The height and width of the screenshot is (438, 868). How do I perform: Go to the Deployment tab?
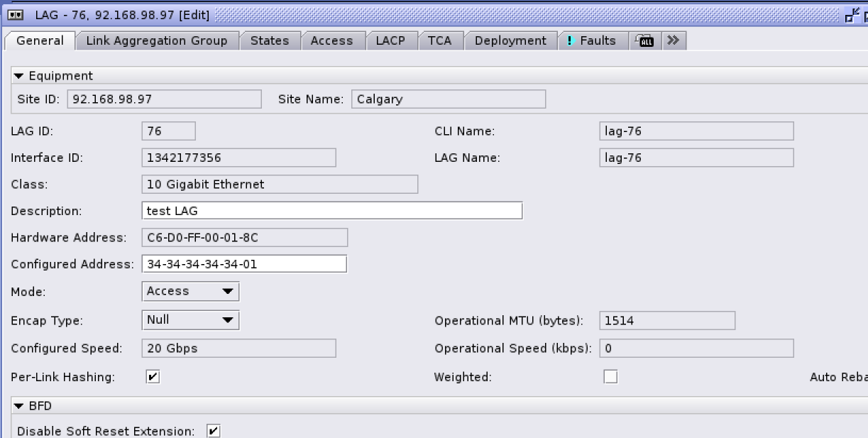click(x=510, y=41)
